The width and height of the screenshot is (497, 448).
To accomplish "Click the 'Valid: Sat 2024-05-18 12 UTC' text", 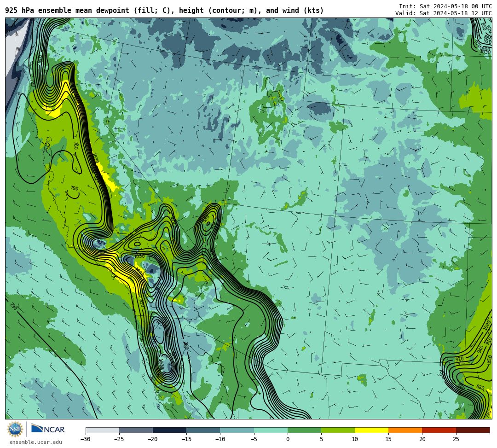I will pyautogui.click(x=444, y=13).
